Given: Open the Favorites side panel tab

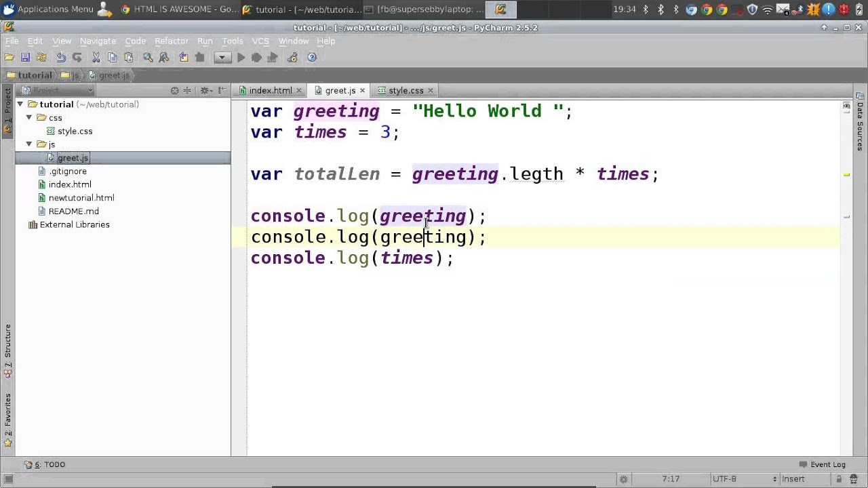Looking at the screenshot, I should click(7, 420).
